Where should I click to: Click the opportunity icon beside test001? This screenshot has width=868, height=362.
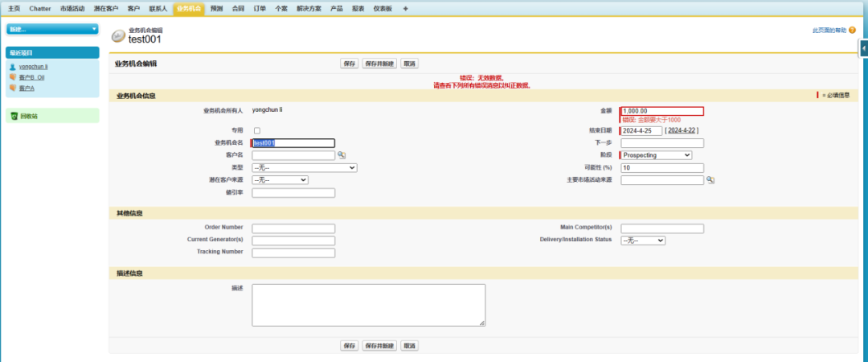click(x=118, y=36)
